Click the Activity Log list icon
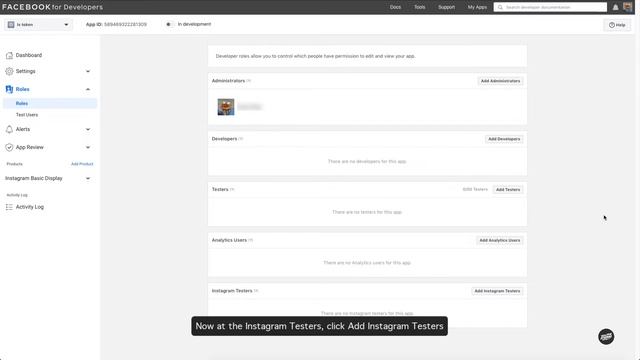 point(9,207)
